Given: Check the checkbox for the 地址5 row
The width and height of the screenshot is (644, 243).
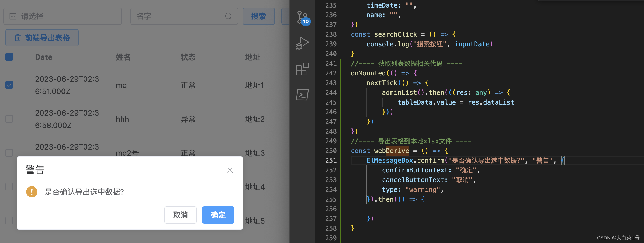Looking at the screenshot, I should [9, 221].
